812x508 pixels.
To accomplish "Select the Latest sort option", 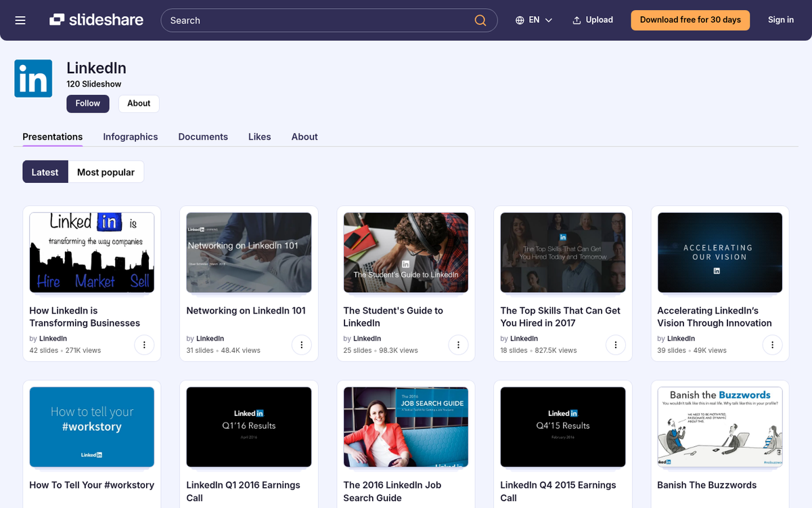I will coord(45,172).
